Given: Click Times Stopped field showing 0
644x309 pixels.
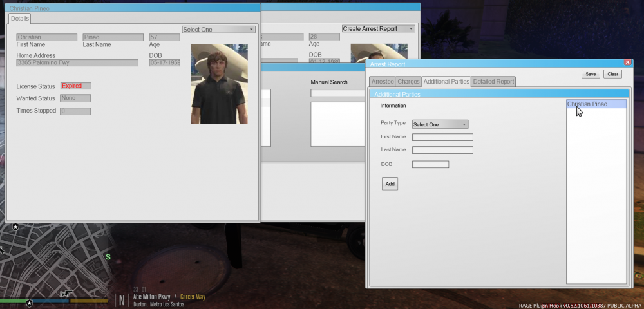Looking at the screenshot, I should [75, 111].
